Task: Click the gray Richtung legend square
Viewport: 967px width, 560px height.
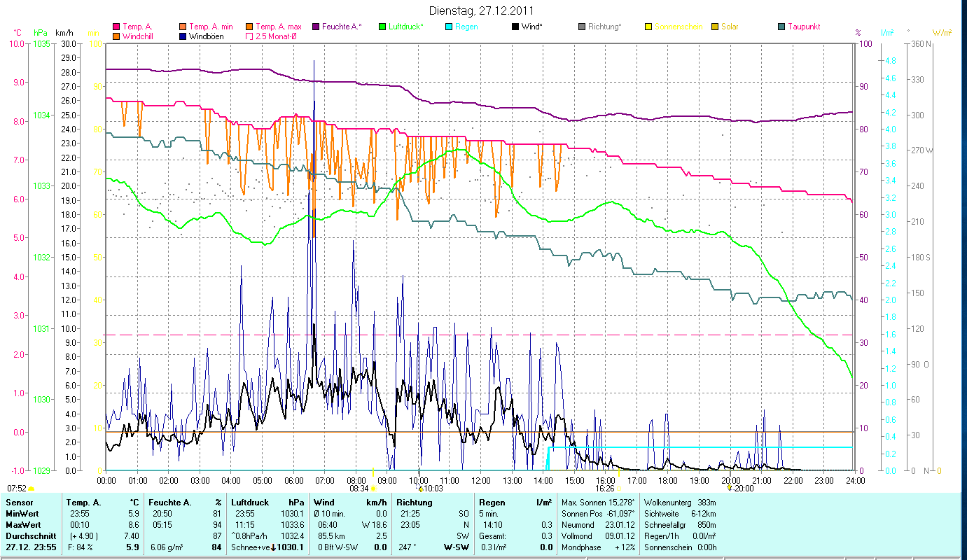Action: (582, 27)
